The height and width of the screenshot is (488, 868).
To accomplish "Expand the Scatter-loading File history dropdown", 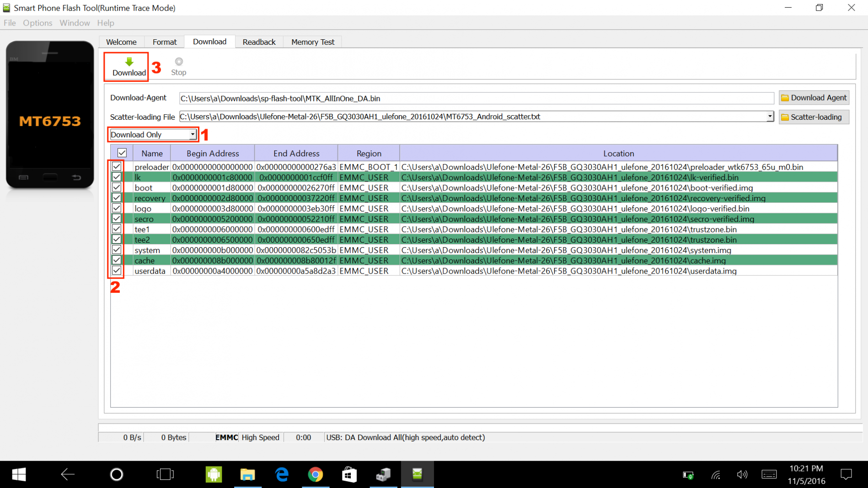I will point(770,117).
